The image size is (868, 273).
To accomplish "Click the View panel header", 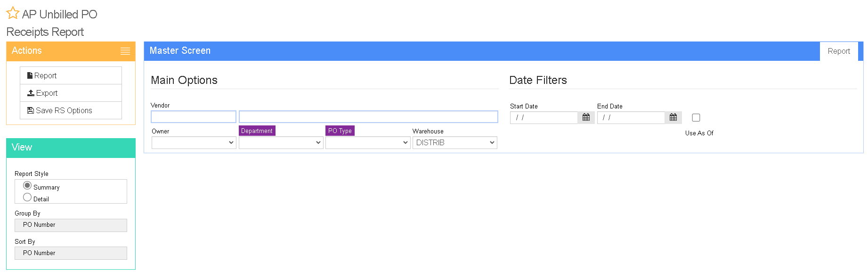I will point(71,148).
